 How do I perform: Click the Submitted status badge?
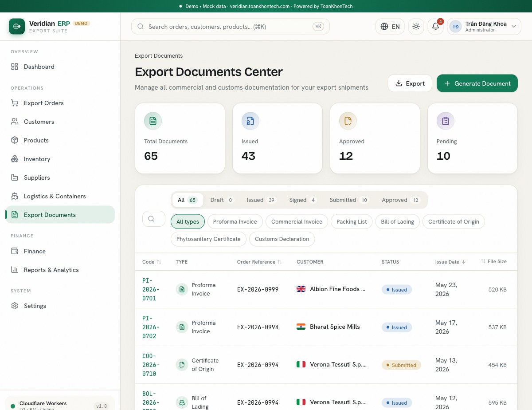pyautogui.click(x=401, y=365)
